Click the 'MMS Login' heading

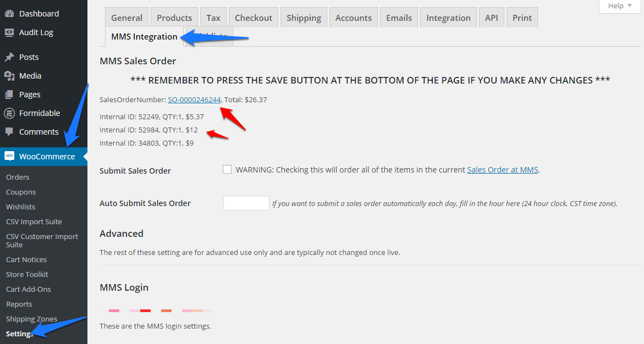pos(124,287)
